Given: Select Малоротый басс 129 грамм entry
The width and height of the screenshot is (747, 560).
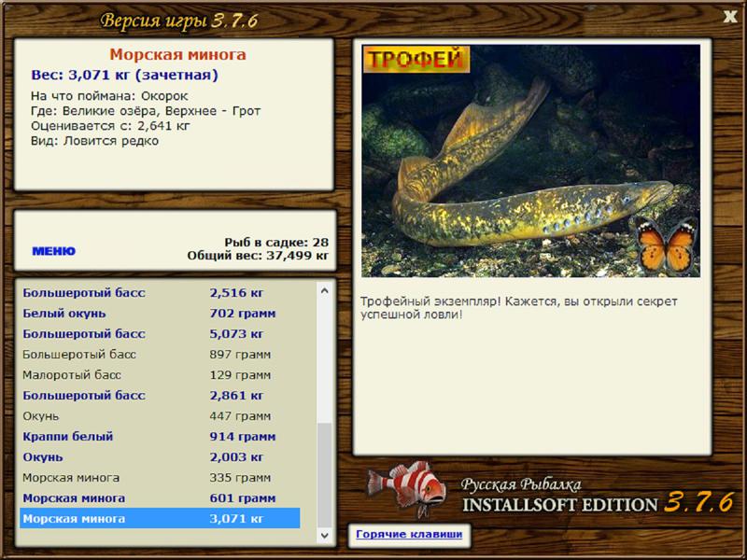Looking at the screenshot, I should coord(160,375).
